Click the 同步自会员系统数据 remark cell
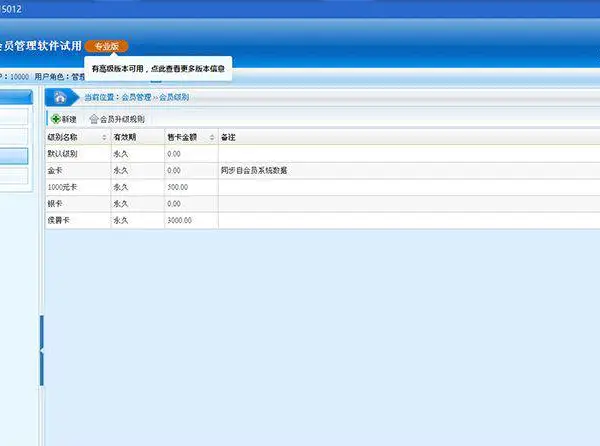Screen dimensions: 600x446 click(x=409, y=170)
